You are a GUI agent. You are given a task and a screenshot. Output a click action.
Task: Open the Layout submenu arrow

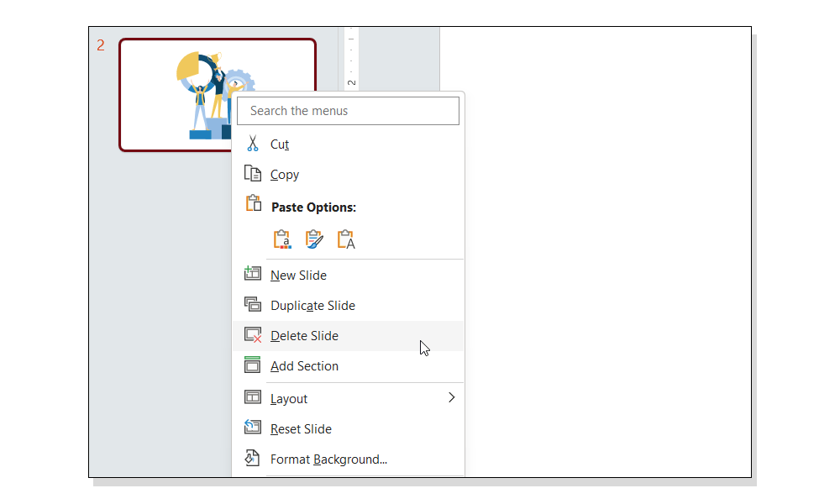coord(451,397)
